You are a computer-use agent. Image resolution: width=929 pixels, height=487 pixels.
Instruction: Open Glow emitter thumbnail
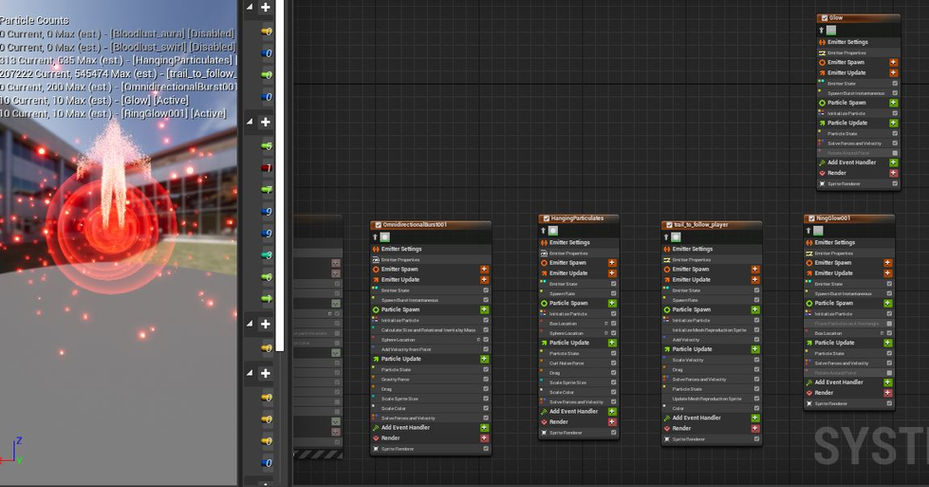click(x=831, y=30)
